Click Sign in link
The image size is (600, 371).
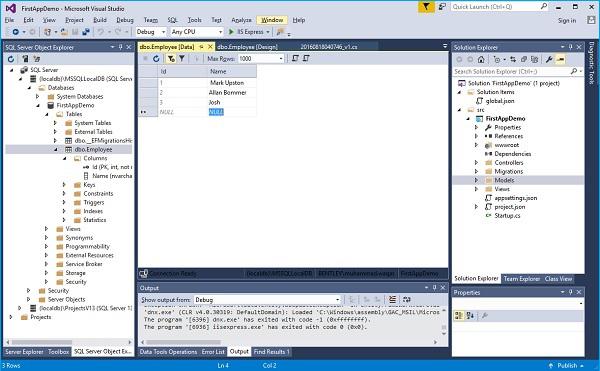point(567,20)
